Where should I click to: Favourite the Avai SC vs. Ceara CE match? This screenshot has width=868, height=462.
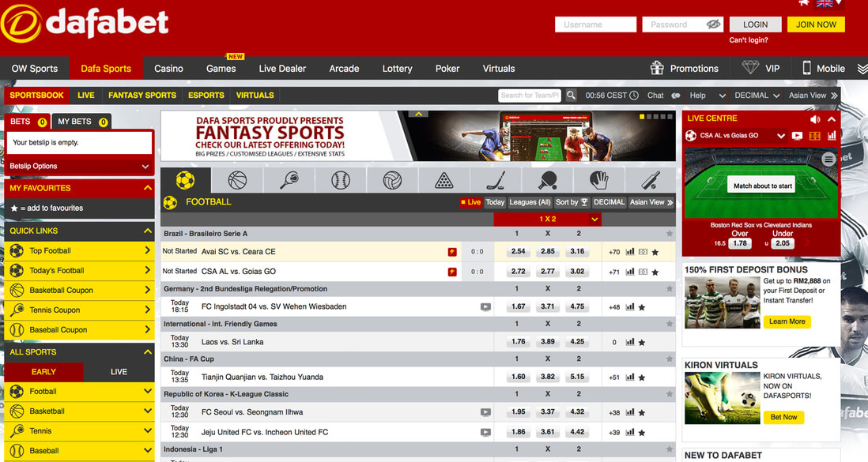click(655, 252)
